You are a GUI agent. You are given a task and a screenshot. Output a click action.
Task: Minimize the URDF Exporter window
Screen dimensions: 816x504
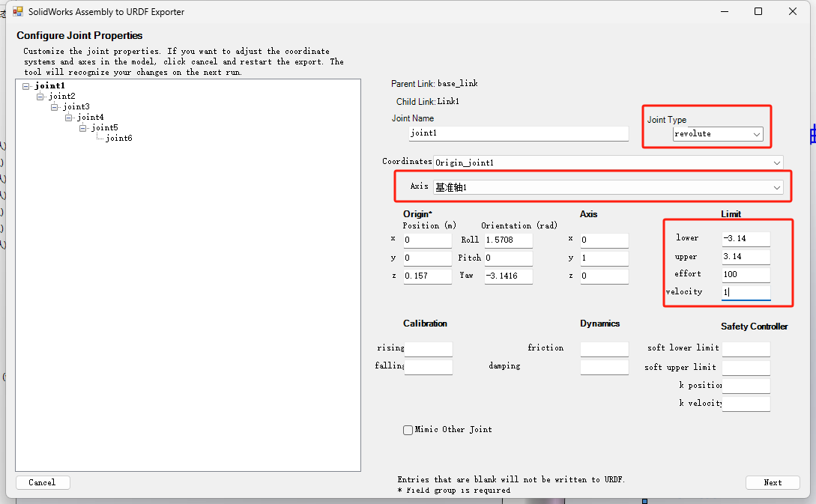pyautogui.click(x=725, y=11)
